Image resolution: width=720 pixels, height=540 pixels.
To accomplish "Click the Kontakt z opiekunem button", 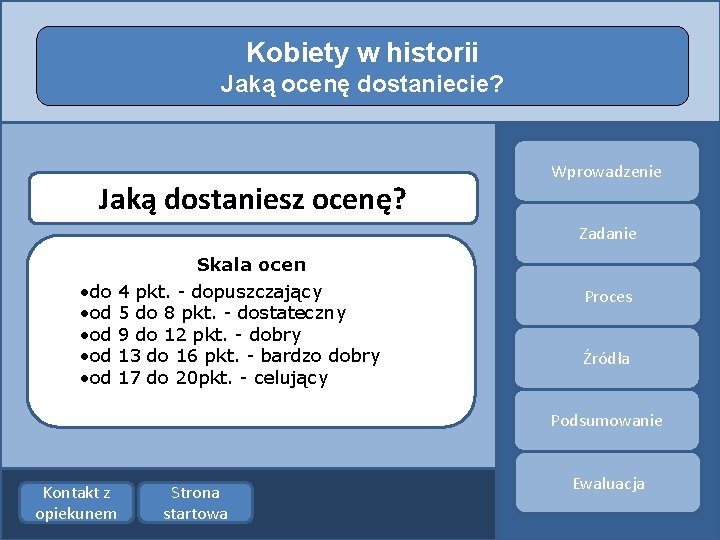I will 76,502.
